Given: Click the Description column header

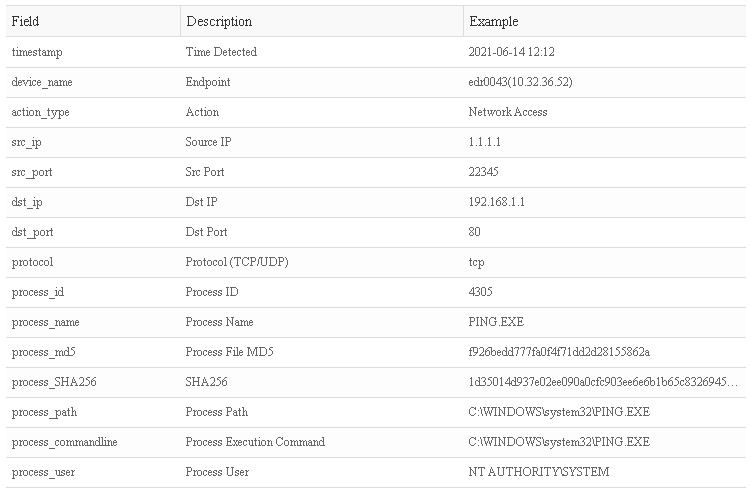Looking at the screenshot, I should click(x=219, y=21).
